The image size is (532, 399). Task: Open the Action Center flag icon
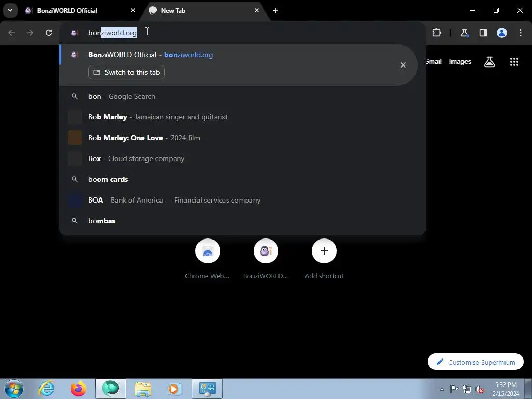454,389
